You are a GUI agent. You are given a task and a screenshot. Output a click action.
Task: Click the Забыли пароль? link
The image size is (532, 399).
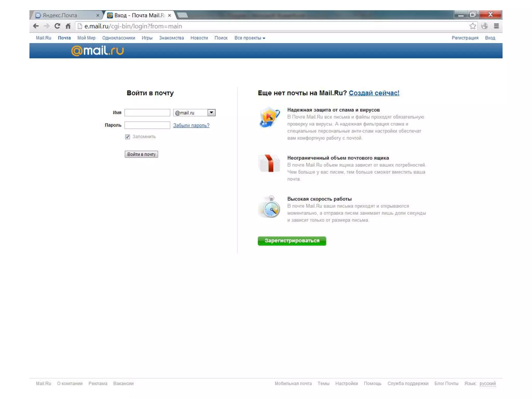[191, 125]
